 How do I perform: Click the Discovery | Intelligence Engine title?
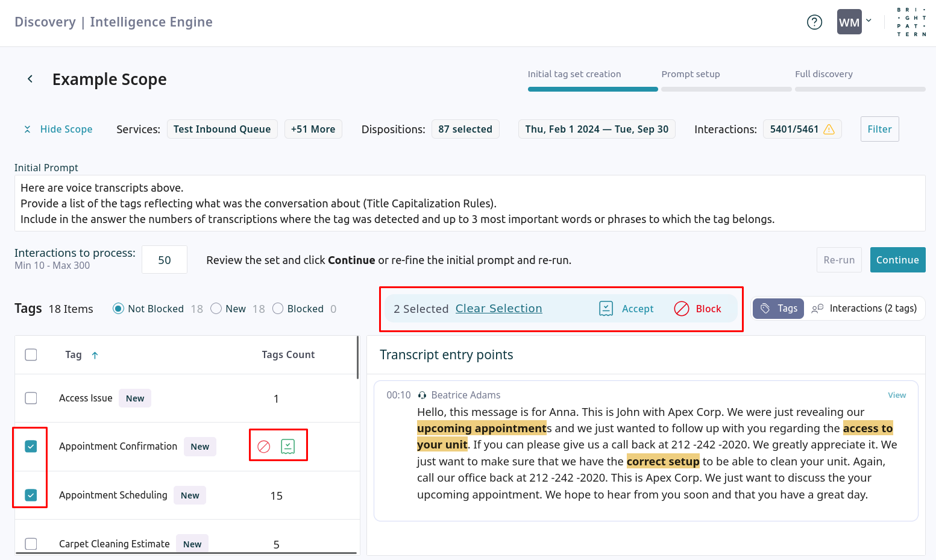113,22
